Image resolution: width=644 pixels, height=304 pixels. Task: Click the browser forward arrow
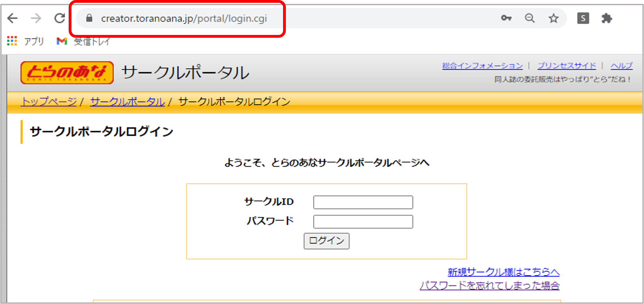click(x=36, y=18)
